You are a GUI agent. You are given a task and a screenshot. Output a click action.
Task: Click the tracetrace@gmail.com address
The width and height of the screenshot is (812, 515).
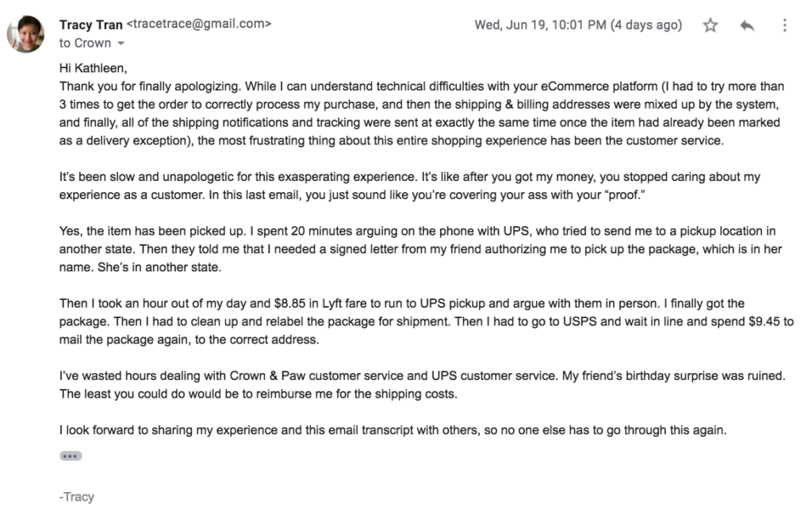tap(199, 24)
